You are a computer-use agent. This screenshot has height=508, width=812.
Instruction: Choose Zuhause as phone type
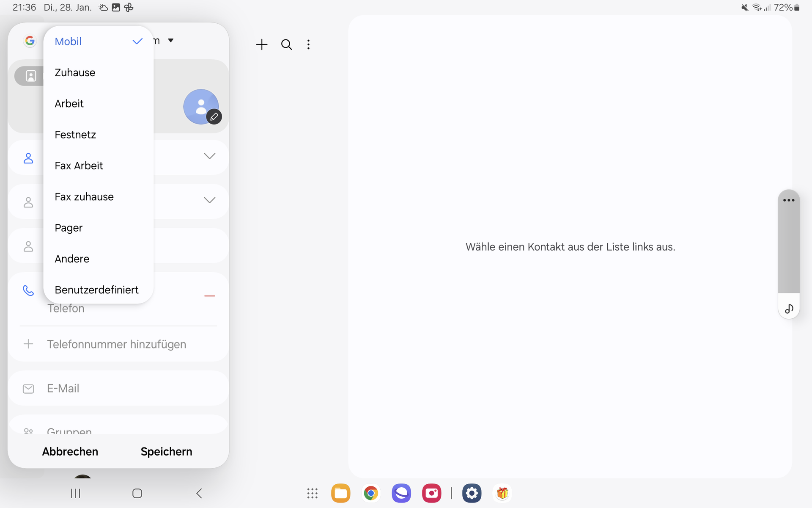(x=75, y=72)
